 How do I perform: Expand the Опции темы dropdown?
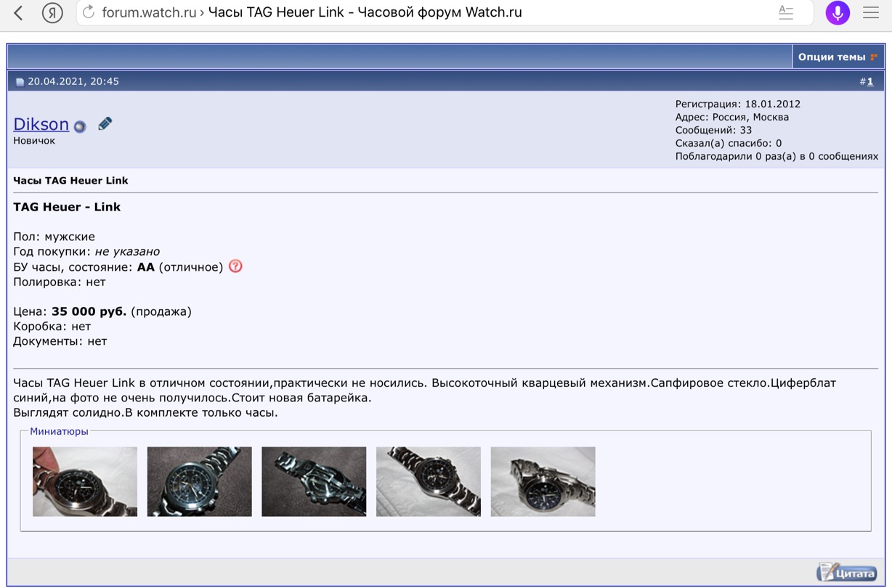point(837,57)
